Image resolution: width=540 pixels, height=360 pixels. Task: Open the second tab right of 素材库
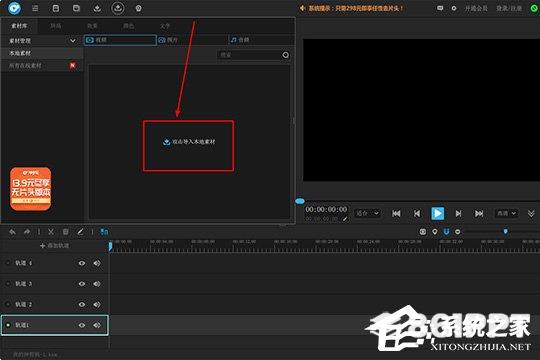point(92,26)
